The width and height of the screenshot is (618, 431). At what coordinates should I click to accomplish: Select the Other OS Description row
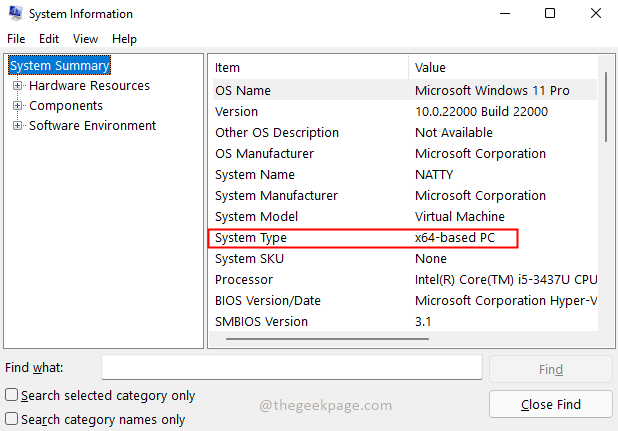click(x=405, y=133)
